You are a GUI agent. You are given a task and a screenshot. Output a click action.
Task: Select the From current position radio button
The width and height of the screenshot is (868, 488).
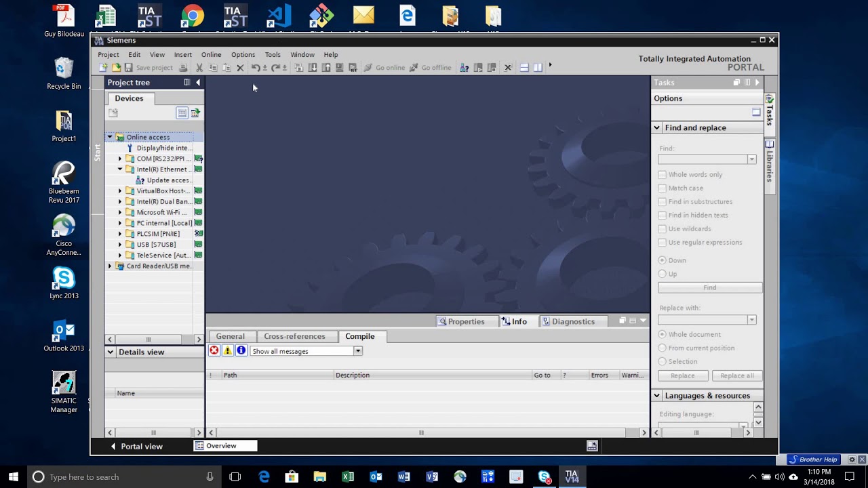coord(663,348)
